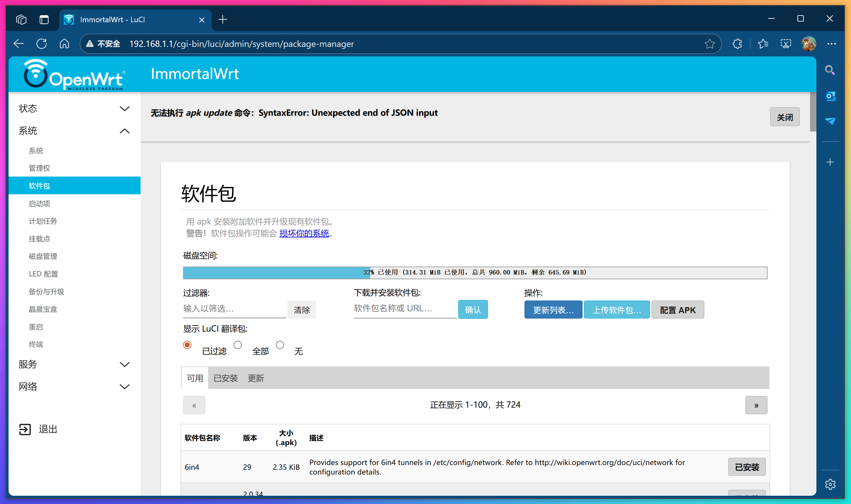Switch to the 已安装 tab

point(225,378)
